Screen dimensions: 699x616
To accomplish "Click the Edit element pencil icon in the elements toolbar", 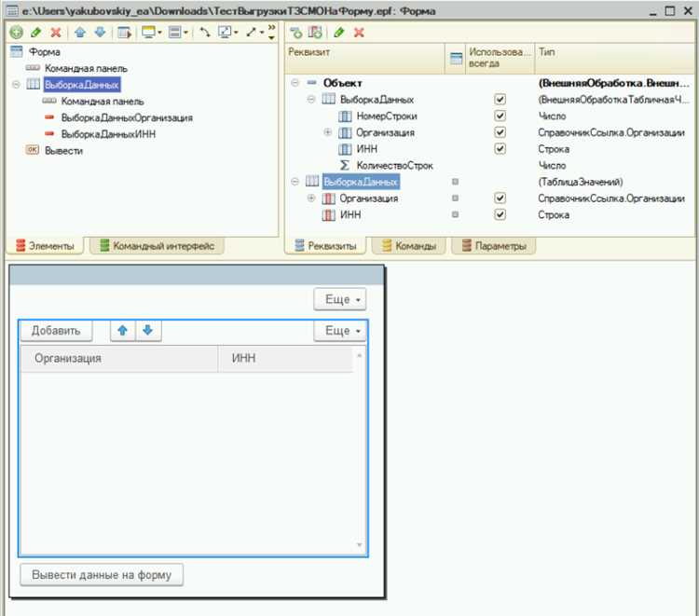I will coord(36,32).
